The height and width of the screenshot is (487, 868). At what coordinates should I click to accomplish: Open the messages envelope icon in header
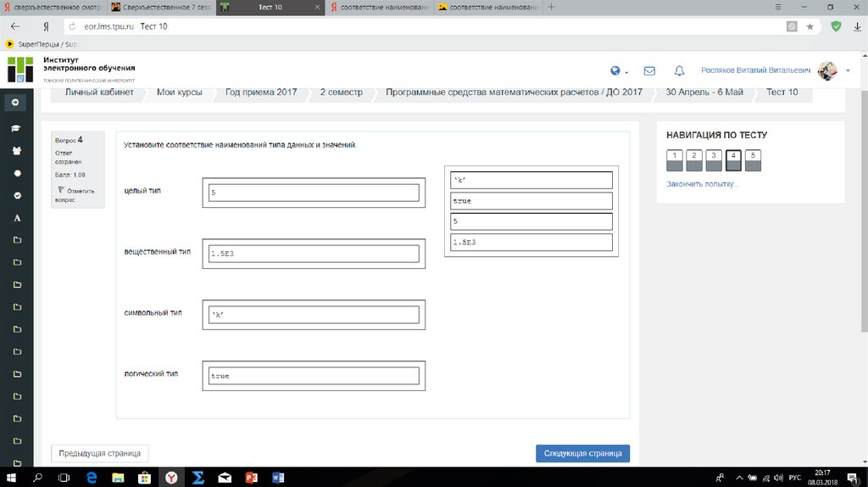click(649, 71)
